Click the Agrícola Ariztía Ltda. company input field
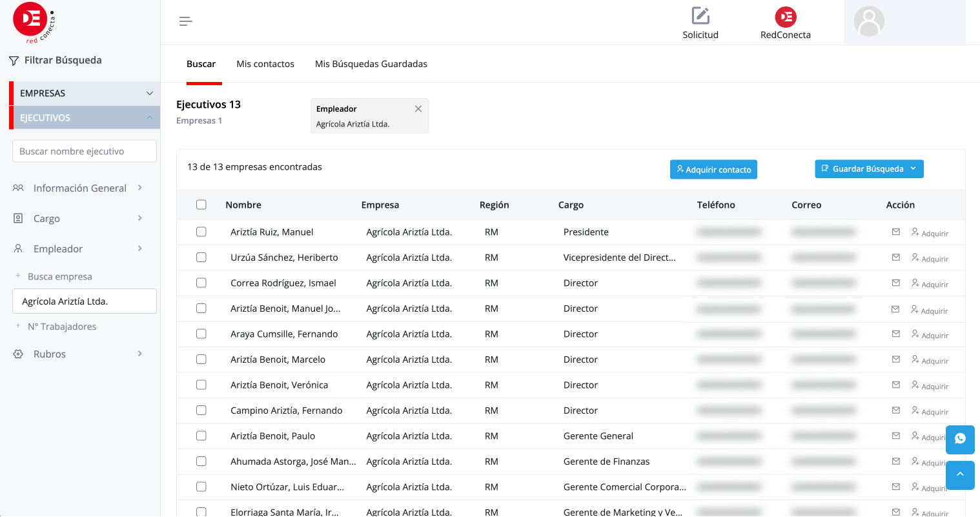Screen dimensions: 980x517 (x=85, y=301)
